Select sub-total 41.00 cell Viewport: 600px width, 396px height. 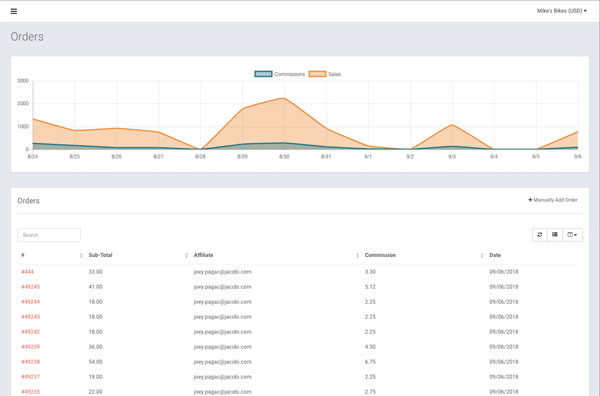95,287
